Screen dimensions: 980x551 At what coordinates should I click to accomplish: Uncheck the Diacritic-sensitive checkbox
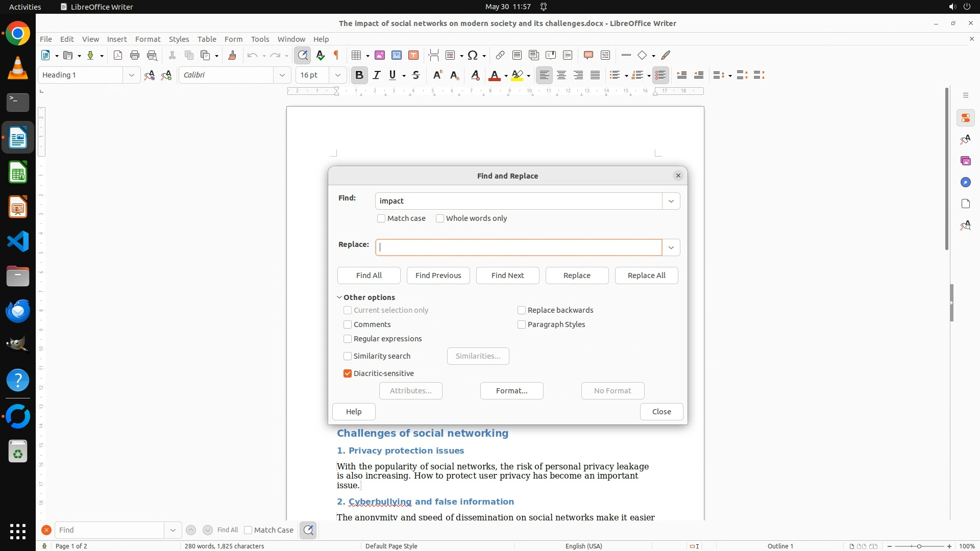click(348, 373)
